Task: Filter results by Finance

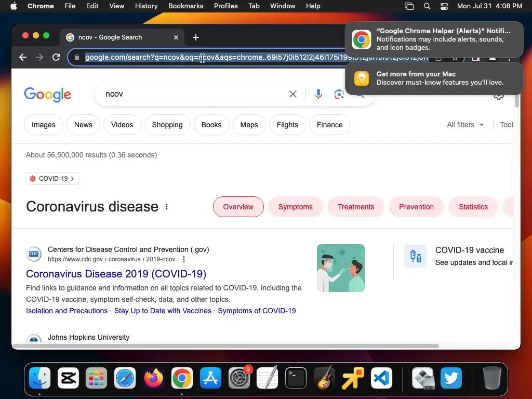Action: (x=330, y=125)
